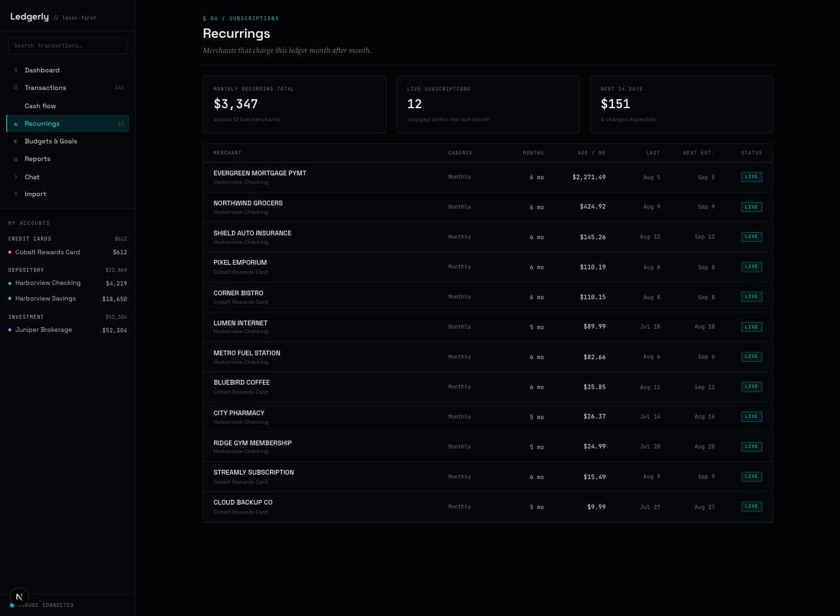Click the Dashboard icon in the sidebar
Viewport: 840px width, 616px height.
[x=16, y=70]
